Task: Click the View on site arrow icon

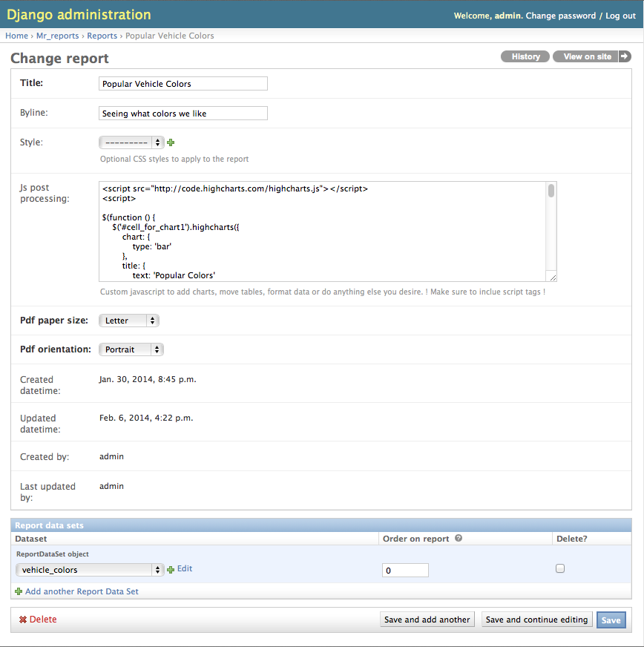Action: point(625,56)
